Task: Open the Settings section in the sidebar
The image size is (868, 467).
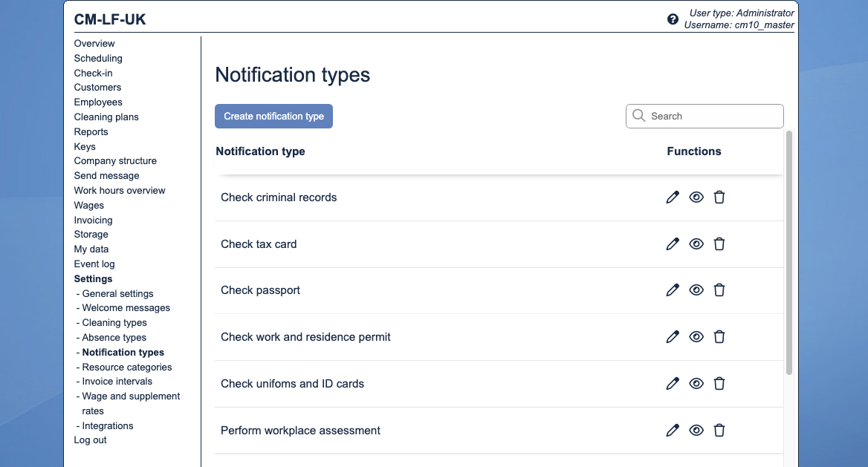Action: tap(93, 278)
